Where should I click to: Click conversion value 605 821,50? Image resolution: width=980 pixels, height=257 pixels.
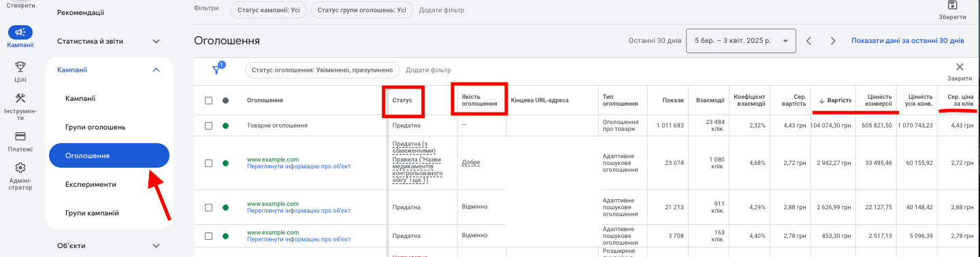[x=877, y=125]
